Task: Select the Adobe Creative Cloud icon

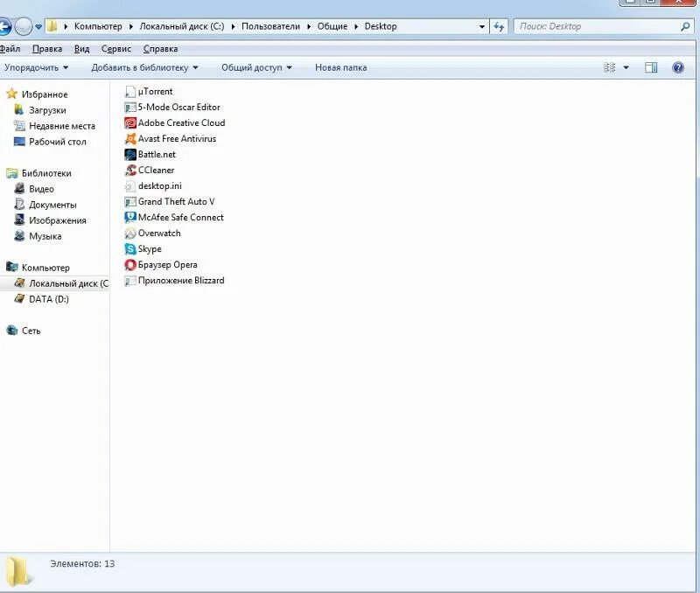Action: point(129,122)
